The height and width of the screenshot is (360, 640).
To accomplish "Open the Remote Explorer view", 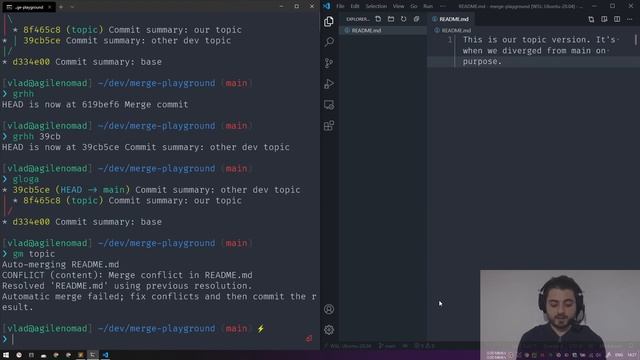I will tap(329, 105).
